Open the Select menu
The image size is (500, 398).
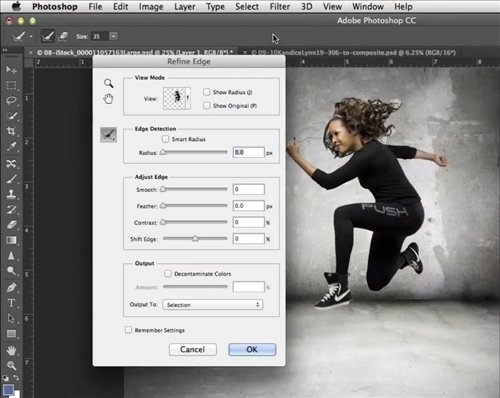pos(247,6)
